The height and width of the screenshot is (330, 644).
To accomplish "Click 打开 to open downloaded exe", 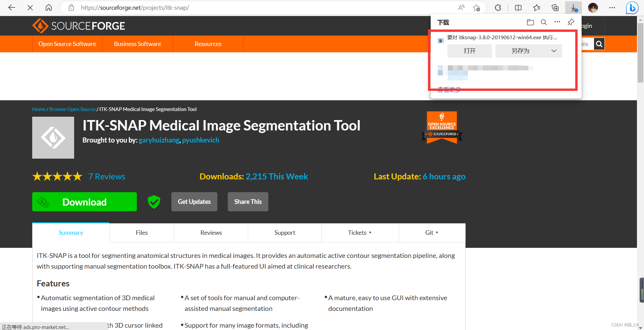I will tap(470, 51).
